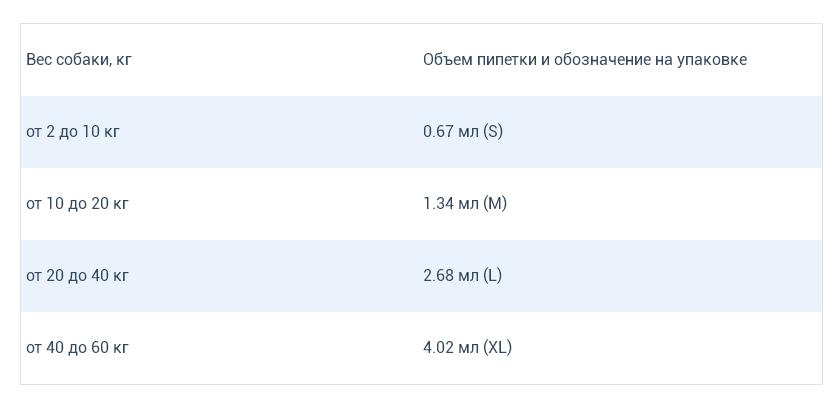Choose the "2.68 мл (L)" pipette cell

point(462,276)
